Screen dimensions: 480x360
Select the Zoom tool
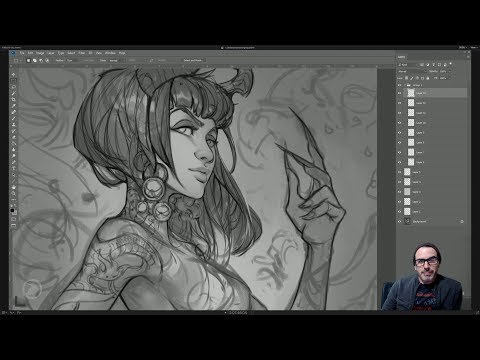coord(14,193)
